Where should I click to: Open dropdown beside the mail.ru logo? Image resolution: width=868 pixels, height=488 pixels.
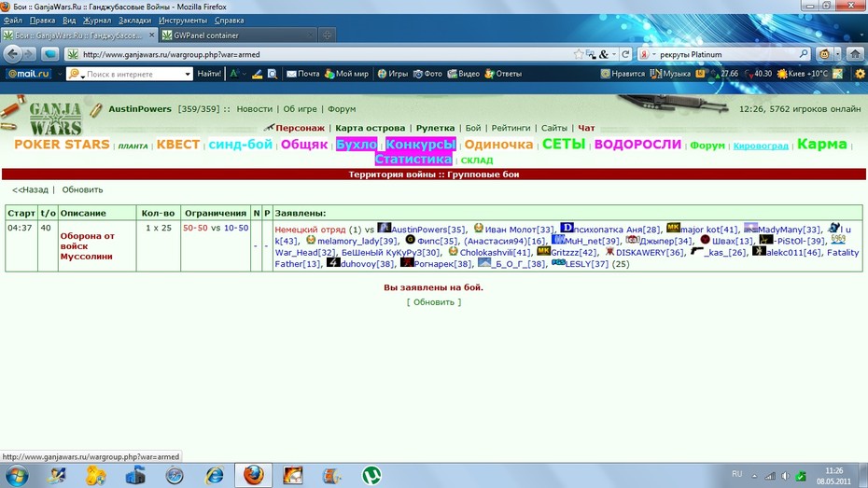tap(59, 74)
